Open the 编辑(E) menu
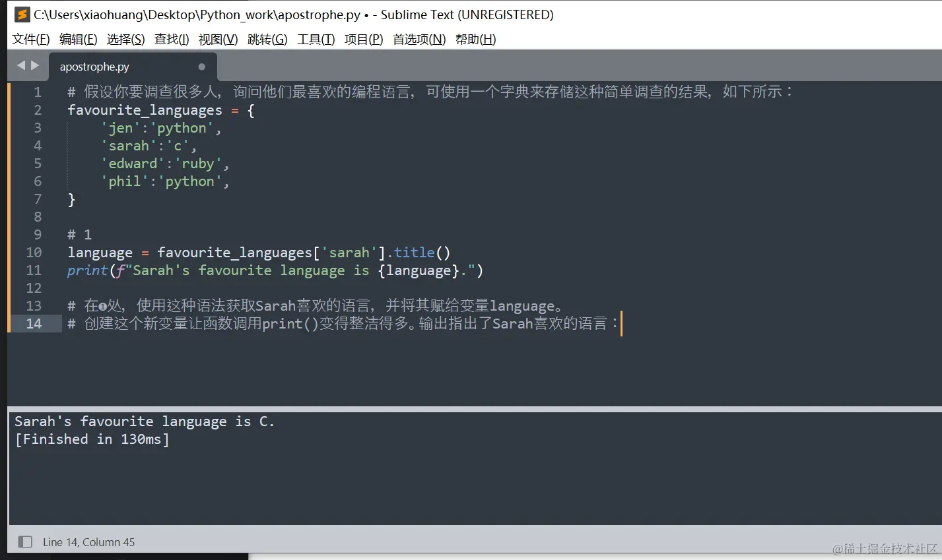Screen dimensions: 942x560 point(78,39)
